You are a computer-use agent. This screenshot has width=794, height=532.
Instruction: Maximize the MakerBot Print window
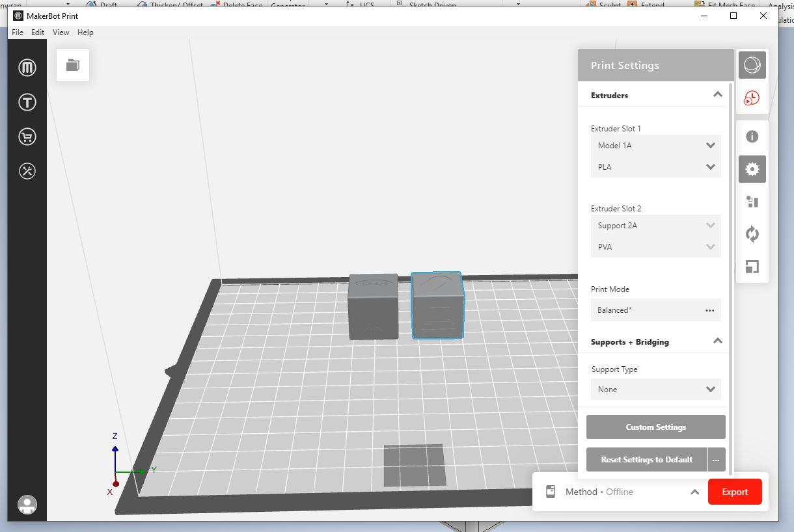click(733, 16)
